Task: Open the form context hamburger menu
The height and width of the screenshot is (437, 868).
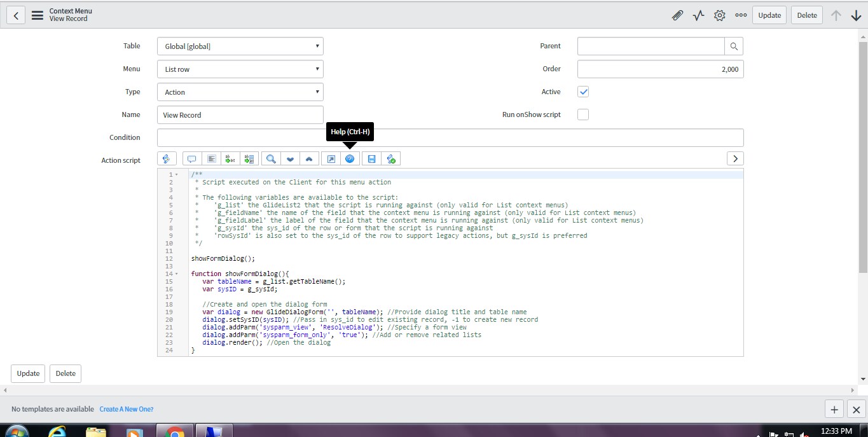Action: tap(37, 15)
